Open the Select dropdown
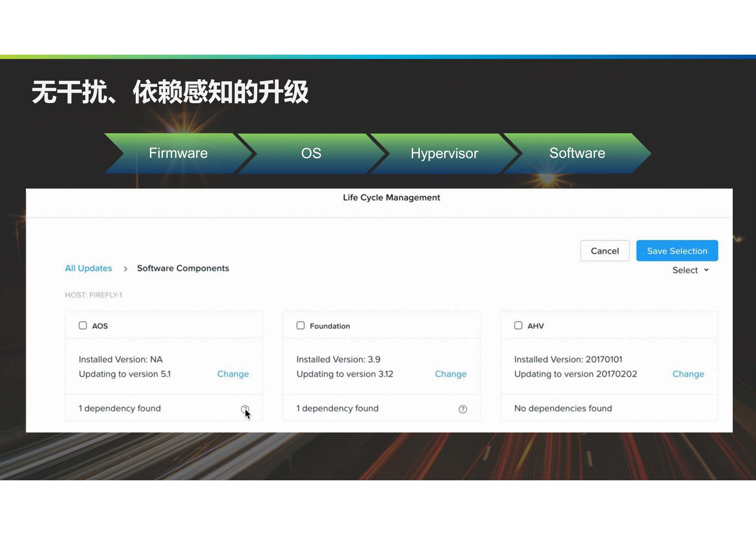756x535 pixels. pos(690,270)
